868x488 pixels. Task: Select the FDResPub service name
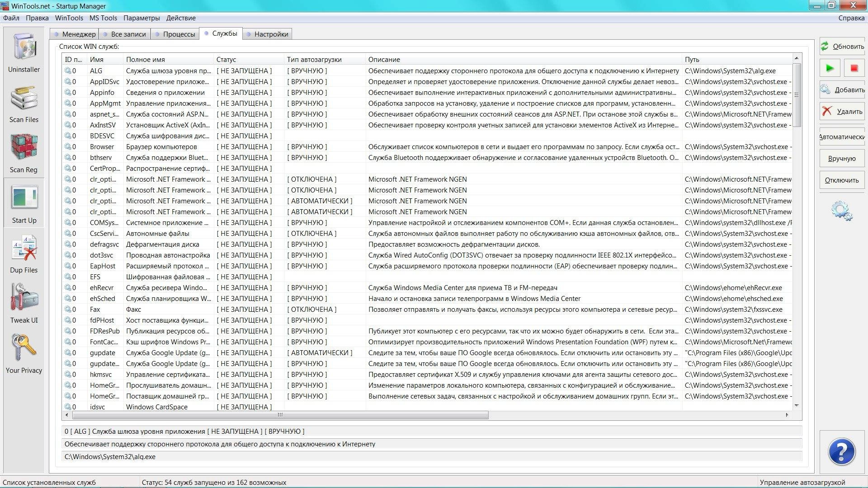(104, 331)
